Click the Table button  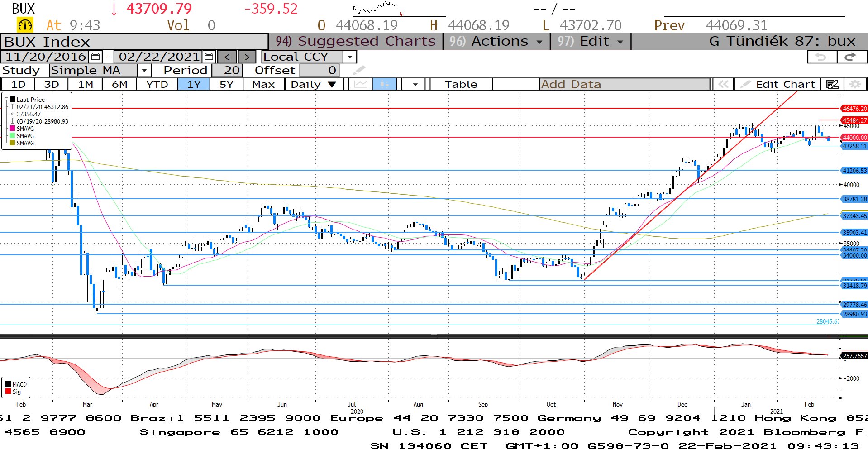(x=461, y=84)
